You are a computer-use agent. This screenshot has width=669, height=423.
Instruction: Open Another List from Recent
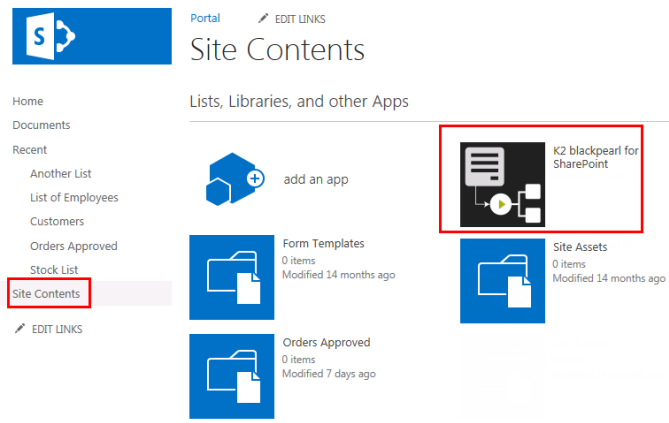61,174
